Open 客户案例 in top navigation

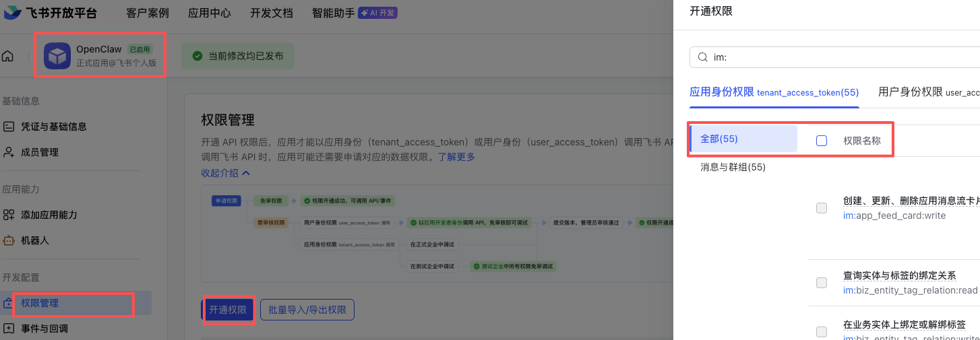pyautogui.click(x=148, y=13)
